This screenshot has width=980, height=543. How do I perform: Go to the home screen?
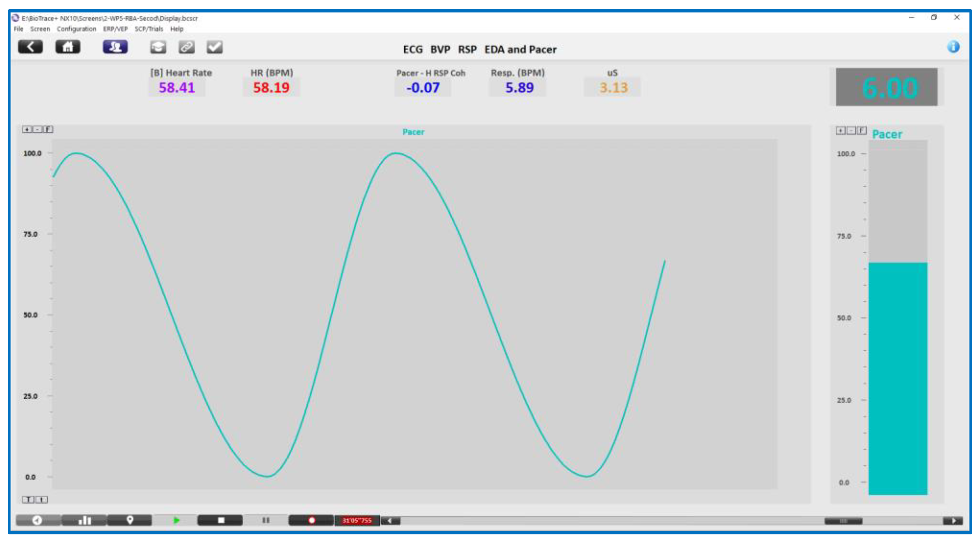coord(68,47)
